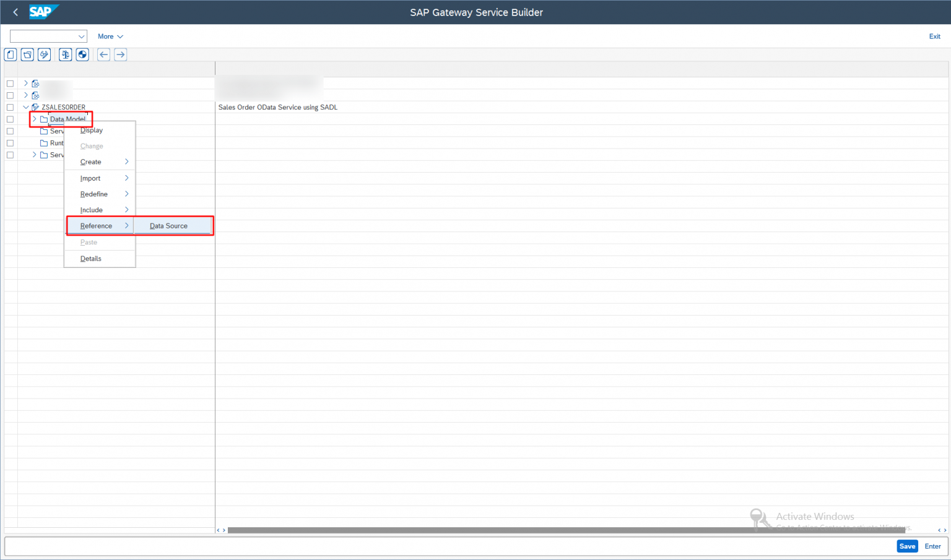Tick the checkbox on the first tree row
The image size is (951, 560).
point(10,83)
